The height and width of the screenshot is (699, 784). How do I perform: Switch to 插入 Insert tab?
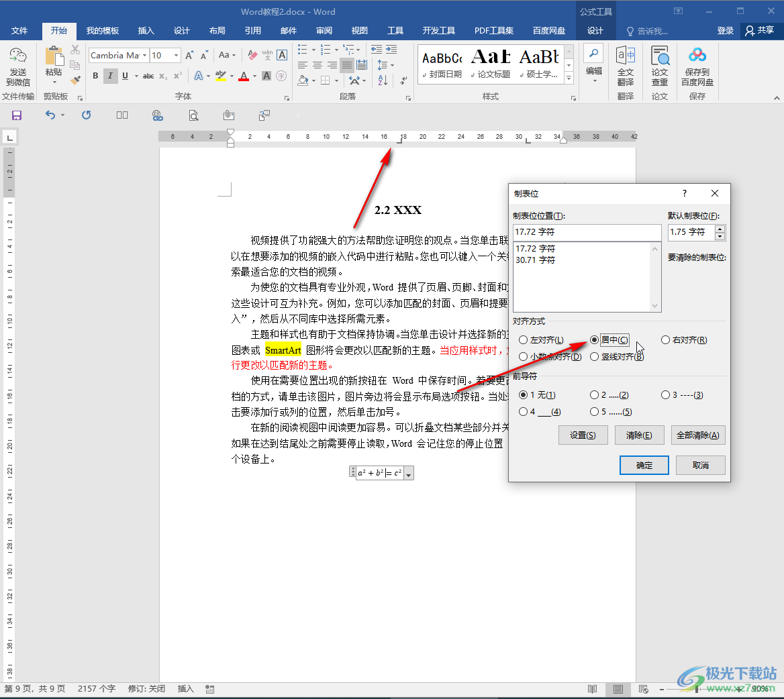pyautogui.click(x=146, y=31)
